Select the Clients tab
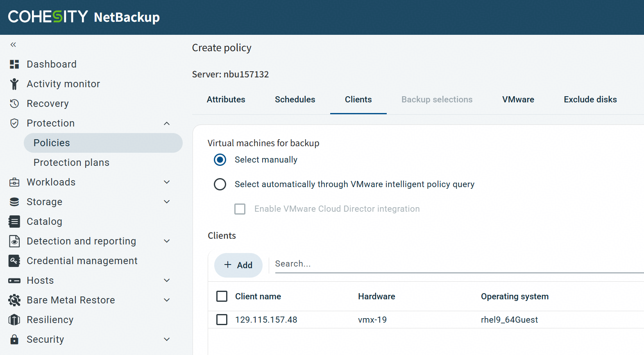Screen dimensions: 644x355 click(358, 99)
